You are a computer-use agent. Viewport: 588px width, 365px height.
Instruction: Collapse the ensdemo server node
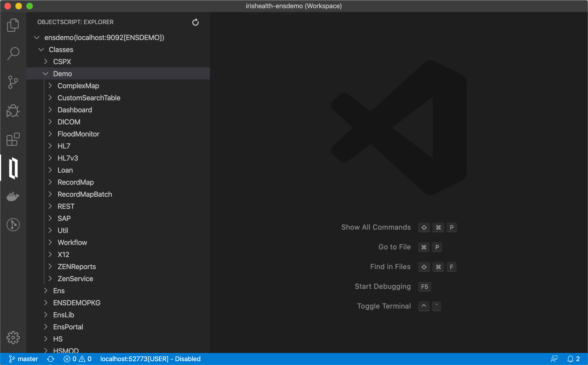click(x=37, y=38)
